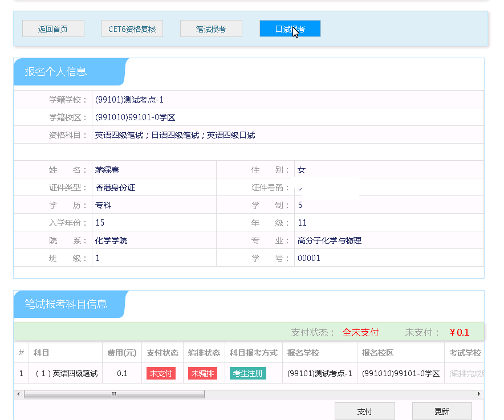
Task: Click the 报名个人信息 section header
Action: (x=56, y=72)
